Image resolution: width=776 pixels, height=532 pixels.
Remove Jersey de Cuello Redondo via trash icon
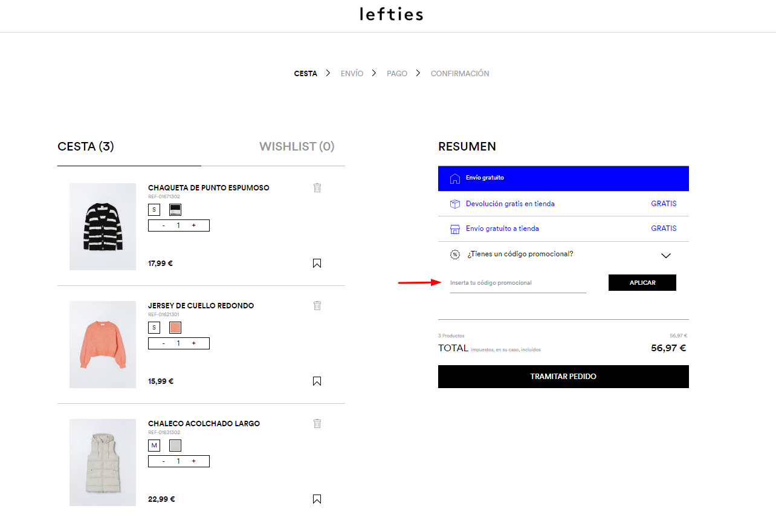317,305
